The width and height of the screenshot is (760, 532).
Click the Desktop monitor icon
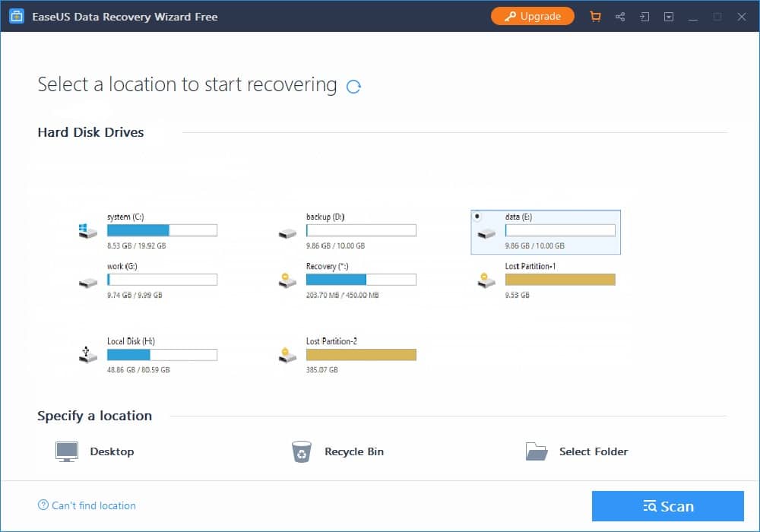[x=66, y=451]
